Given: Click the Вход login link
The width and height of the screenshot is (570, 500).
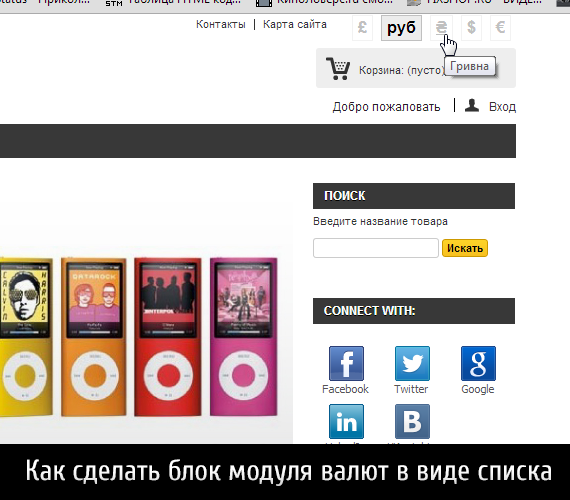Looking at the screenshot, I should coord(502,107).
